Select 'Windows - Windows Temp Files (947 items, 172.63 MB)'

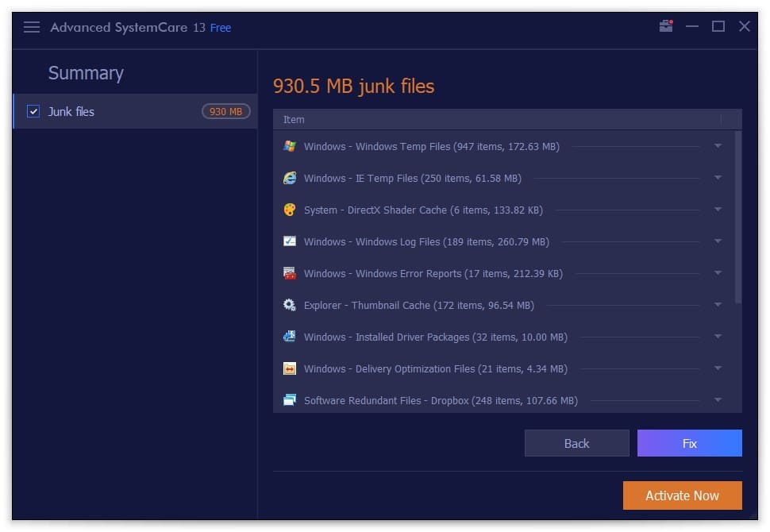tap(432, 146)
